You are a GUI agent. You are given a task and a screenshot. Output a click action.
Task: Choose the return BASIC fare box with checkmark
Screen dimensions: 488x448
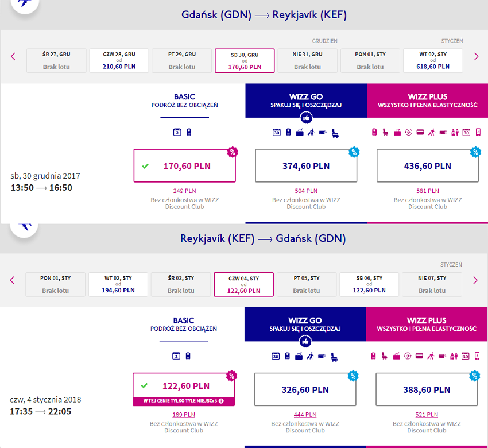click(184, 389)
